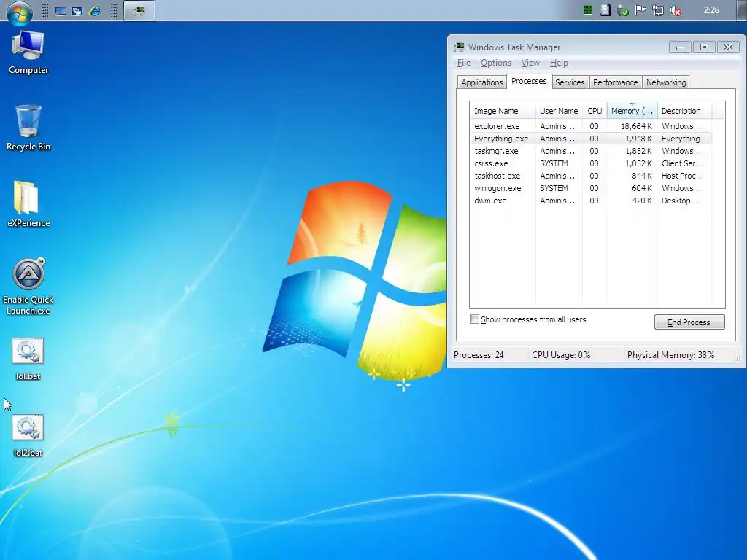747x560 pixels.
Task: Click Everything search tray icon
Action: [x=605, y=10]
